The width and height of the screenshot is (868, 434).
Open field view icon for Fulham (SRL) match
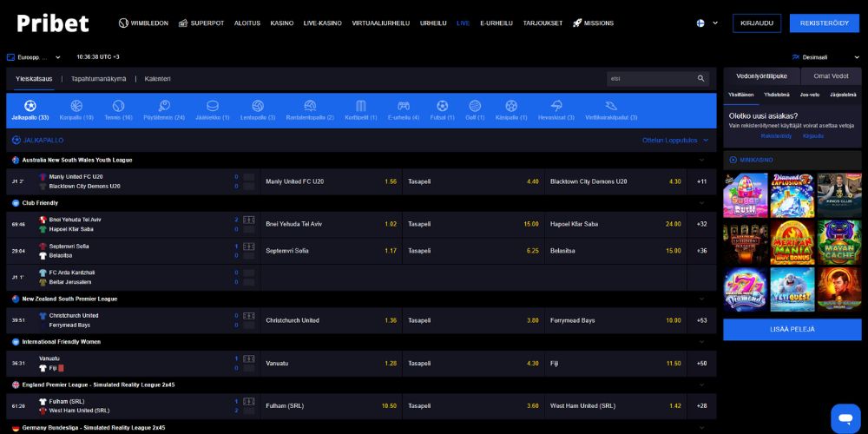point(248,401)
